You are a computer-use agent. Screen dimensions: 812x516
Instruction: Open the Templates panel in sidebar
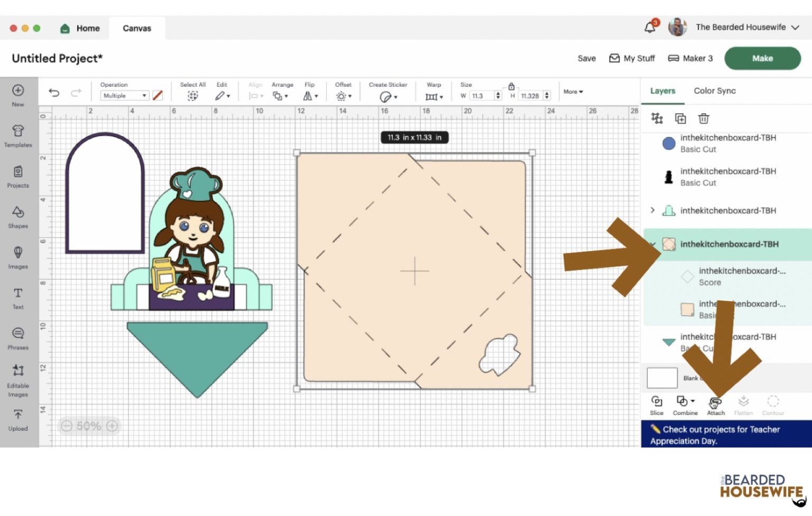[18, 135]
